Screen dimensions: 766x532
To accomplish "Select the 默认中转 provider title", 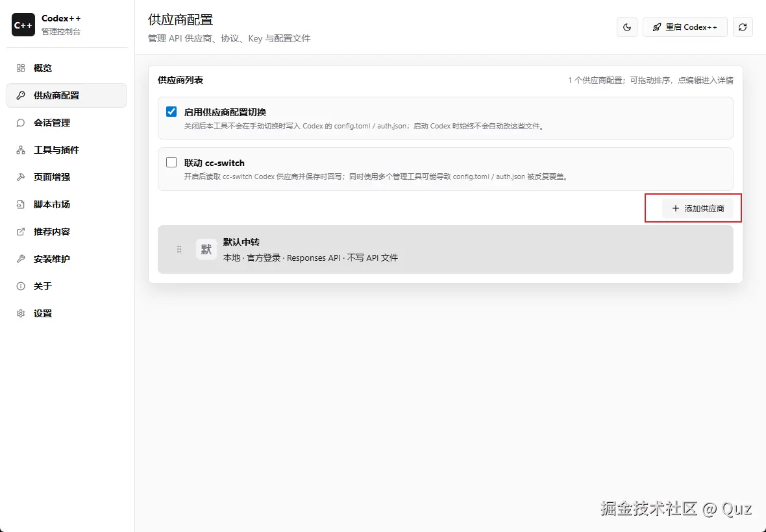I will pos(241,242).
